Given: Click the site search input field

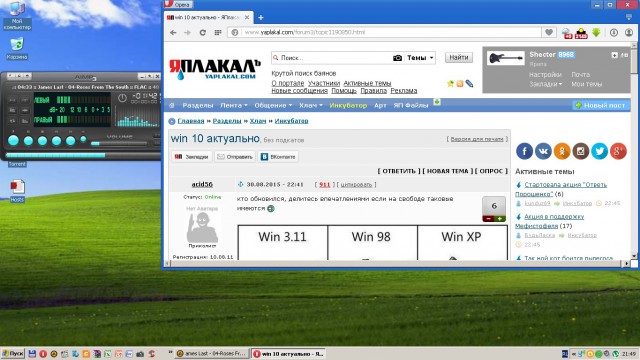Looking at the screenshot, I should (x=331, y=58).
